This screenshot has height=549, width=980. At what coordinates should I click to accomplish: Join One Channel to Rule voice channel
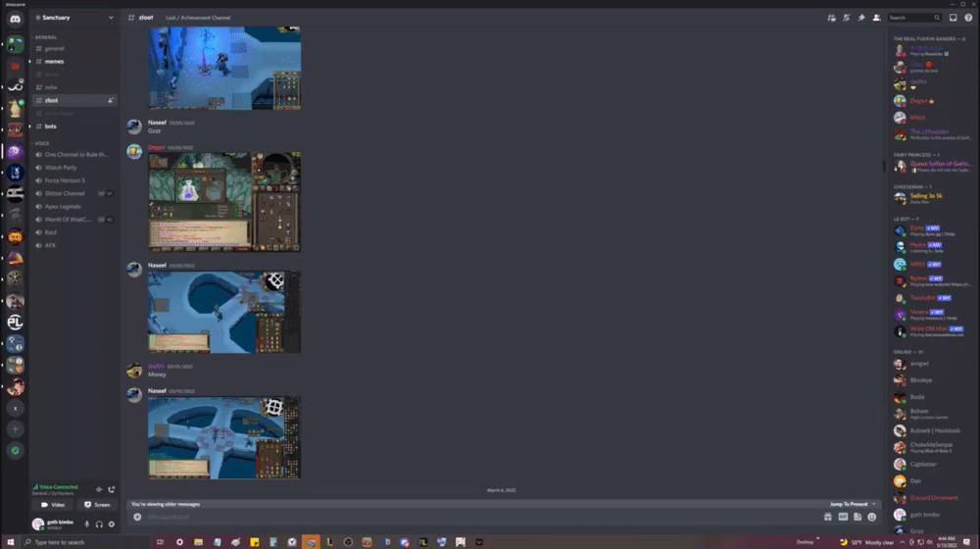click(74, 155)
